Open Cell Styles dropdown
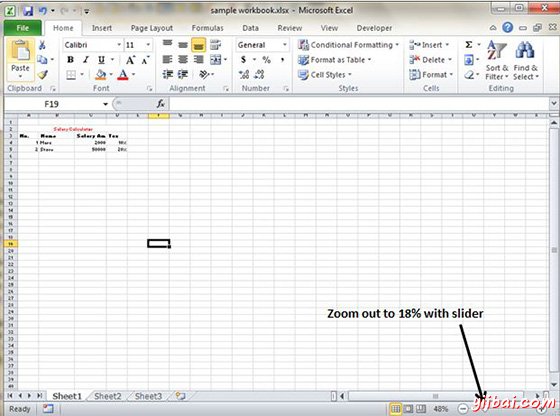The height and width of the screenshot is (416, 560). [324, 75]
